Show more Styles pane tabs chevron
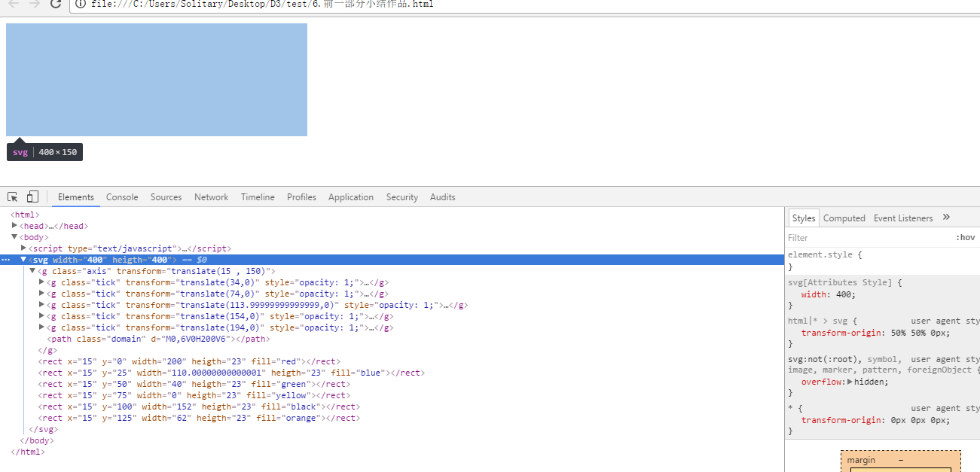980x472 pixels. coord(946,218)
